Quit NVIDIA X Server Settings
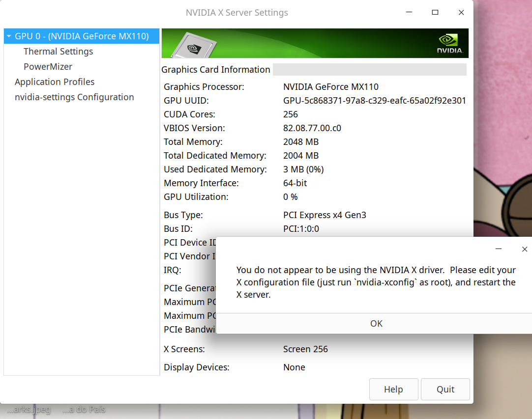 [x=445, y=389]
